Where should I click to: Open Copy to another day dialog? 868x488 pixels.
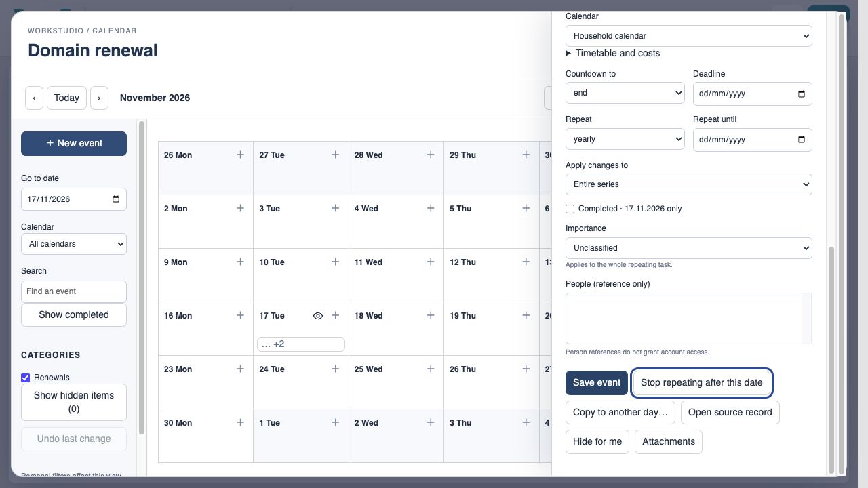620,412
